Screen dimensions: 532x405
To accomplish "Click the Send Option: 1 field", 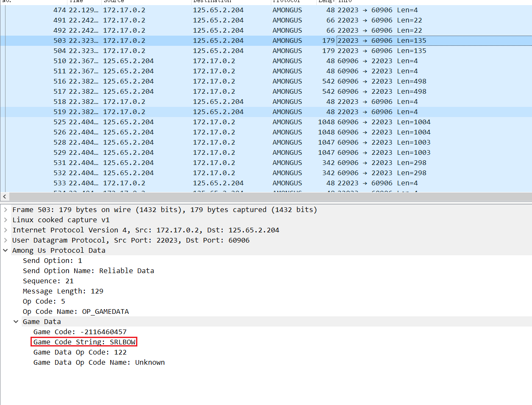I will coord(53,260).
